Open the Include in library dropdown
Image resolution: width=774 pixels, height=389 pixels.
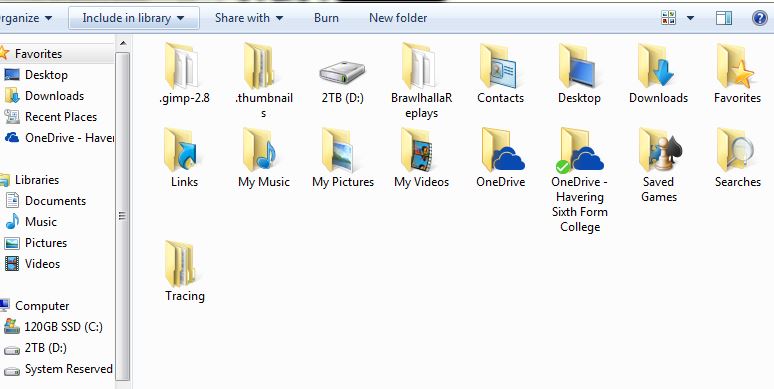(134, 18)
